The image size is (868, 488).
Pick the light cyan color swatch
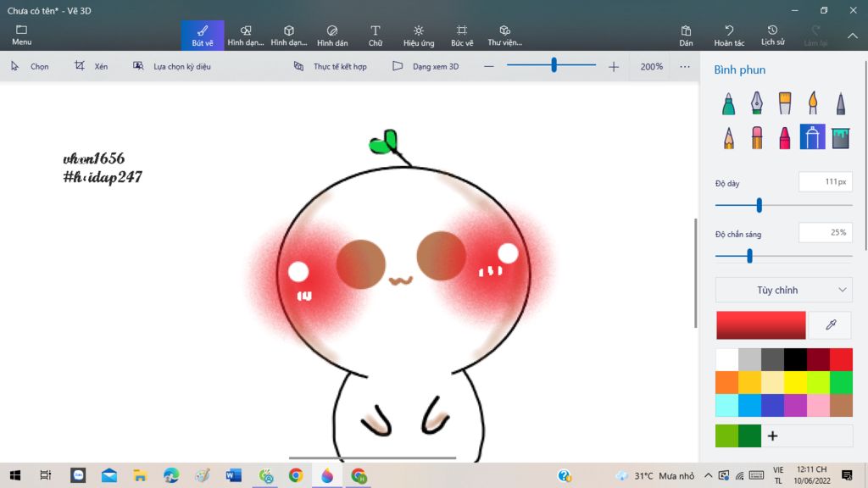pos(726,405)
